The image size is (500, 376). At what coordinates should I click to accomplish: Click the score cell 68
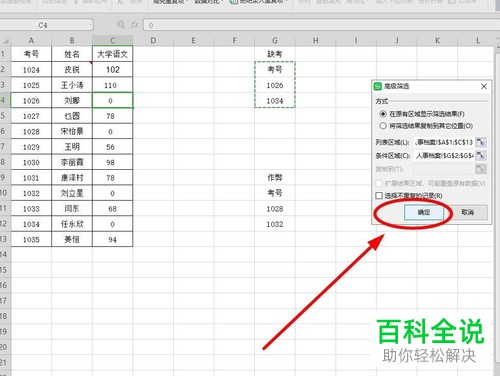click(x=112, y=209)
